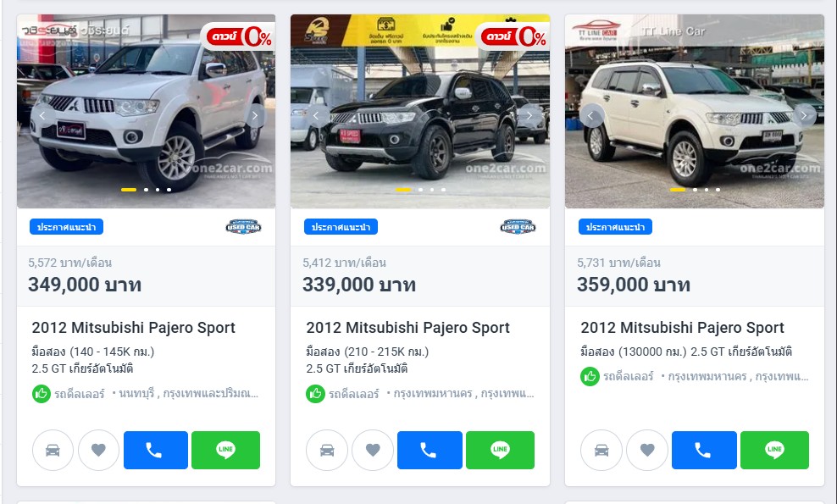This screenshot has width=837, height=504.
Task: Save the 359,000 baht Pajero with the heart icon
Action: (x=647, y=450)
